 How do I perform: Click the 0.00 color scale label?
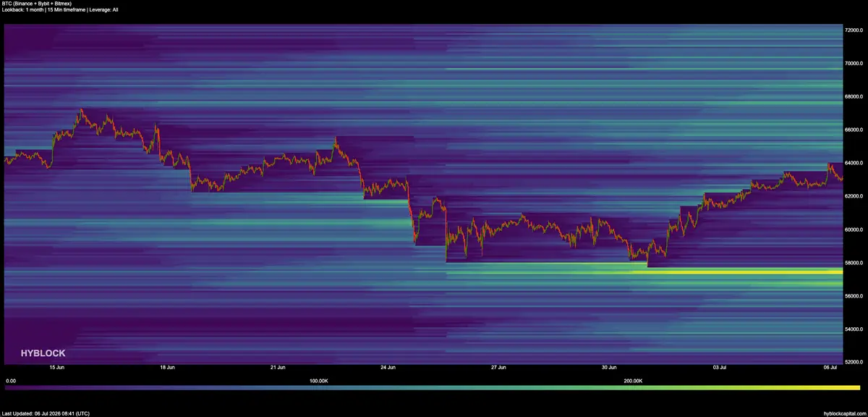point(10,380)
